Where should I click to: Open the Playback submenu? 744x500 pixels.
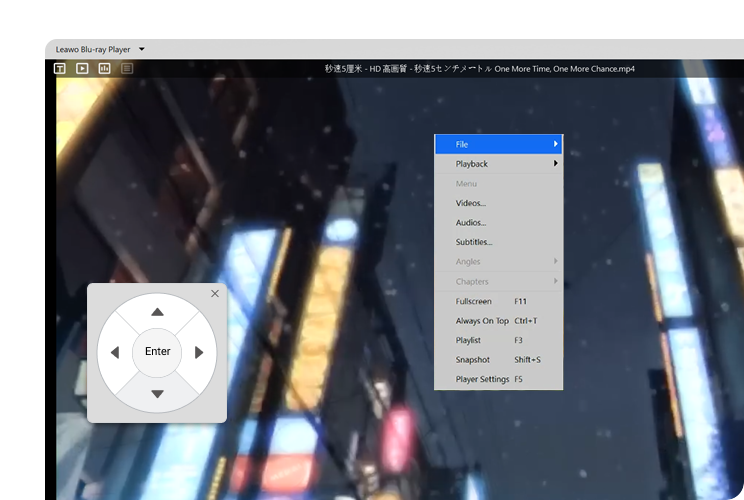[499, 164]
